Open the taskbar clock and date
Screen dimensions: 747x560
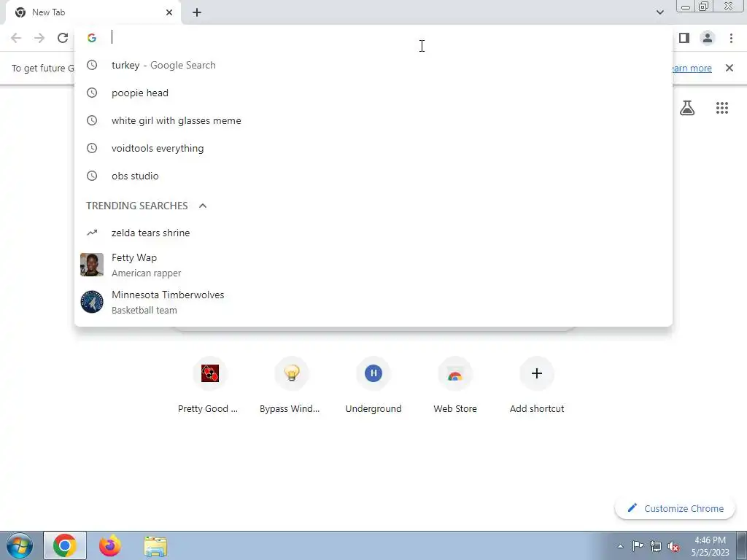pyautogui.click(x=711, y=546)
